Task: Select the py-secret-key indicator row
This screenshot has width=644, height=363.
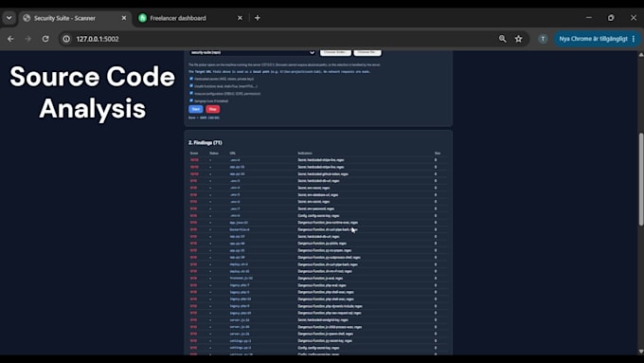Action: [318, 341]
